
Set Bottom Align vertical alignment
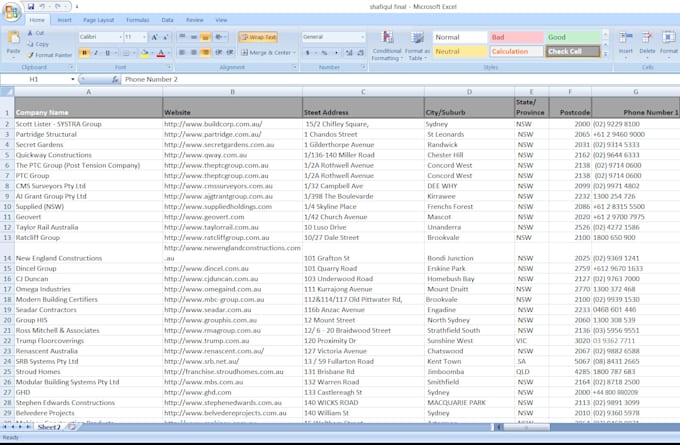tap(206, 37)
